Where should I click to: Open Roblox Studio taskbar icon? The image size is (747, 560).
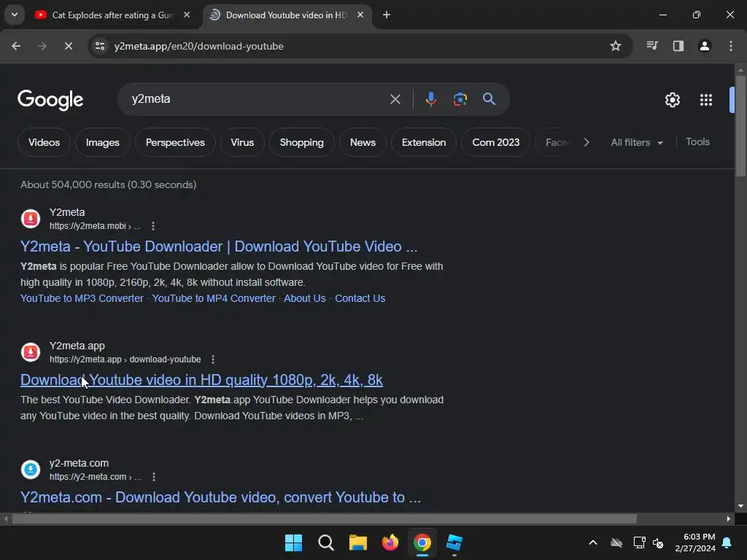coord(454,542)
